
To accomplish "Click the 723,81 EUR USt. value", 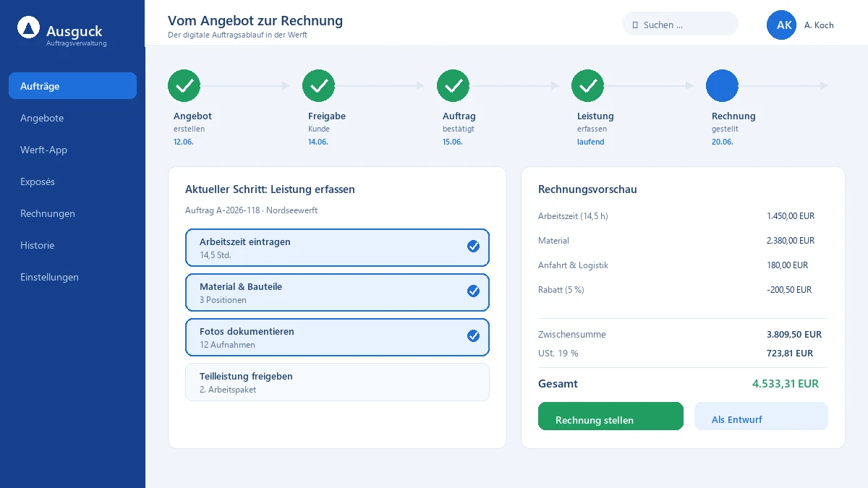I will (790, 354).
